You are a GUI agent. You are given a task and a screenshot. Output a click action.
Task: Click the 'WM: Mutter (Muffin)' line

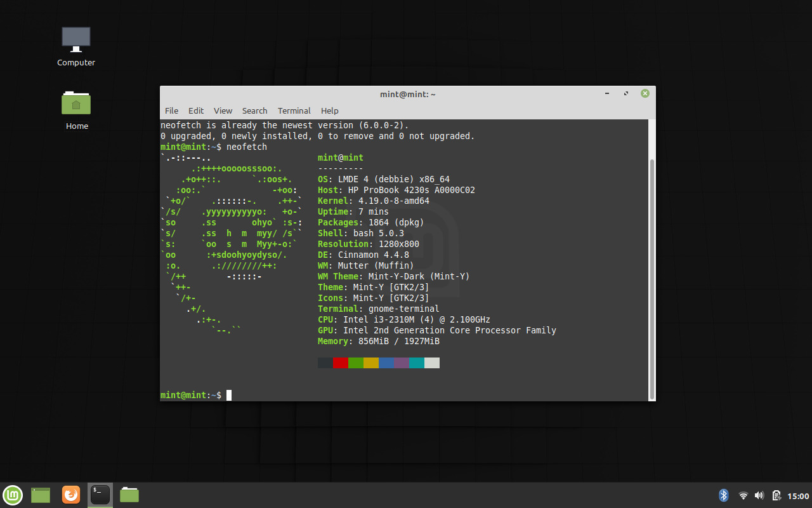(x=366, y=265)
